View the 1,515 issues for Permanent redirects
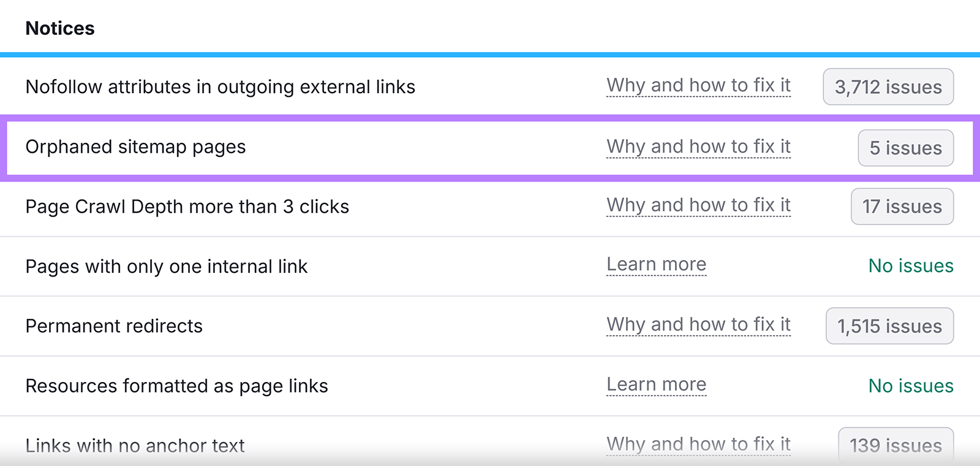980x466 pixels. click(x=889, y=326)
